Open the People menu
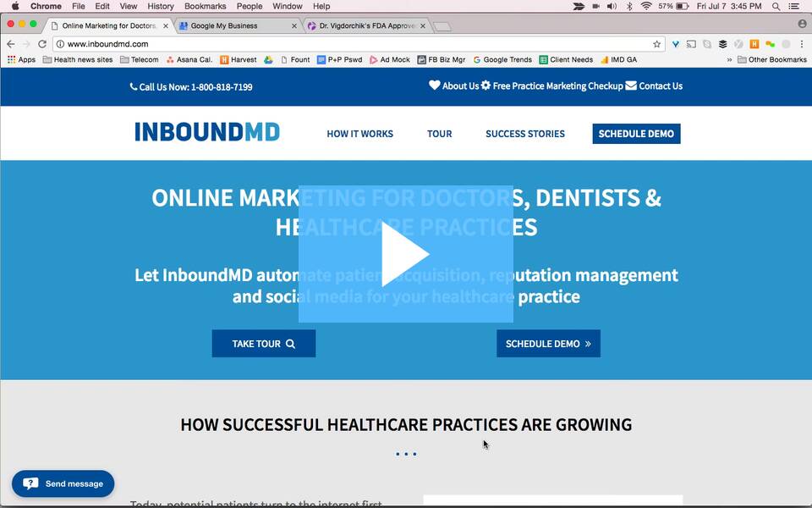The width and height of the screenshot is (812, 508). (x=250, y=6)
